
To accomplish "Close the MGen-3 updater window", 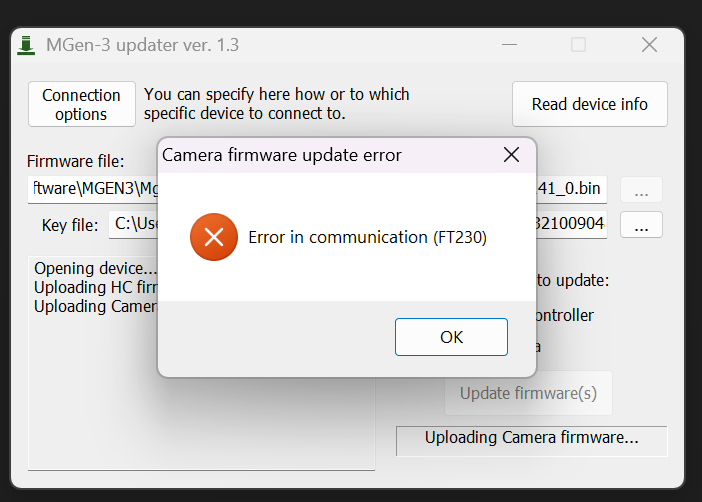I will (649, 45).
